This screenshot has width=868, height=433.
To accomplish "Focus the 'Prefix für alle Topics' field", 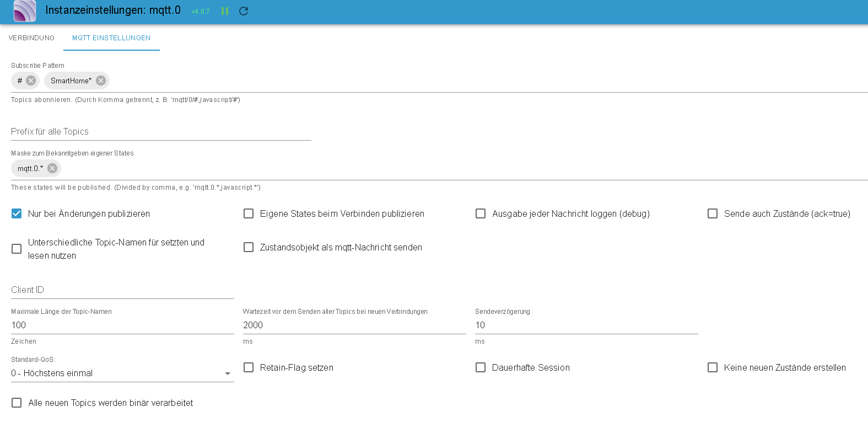I will [161, 132].
